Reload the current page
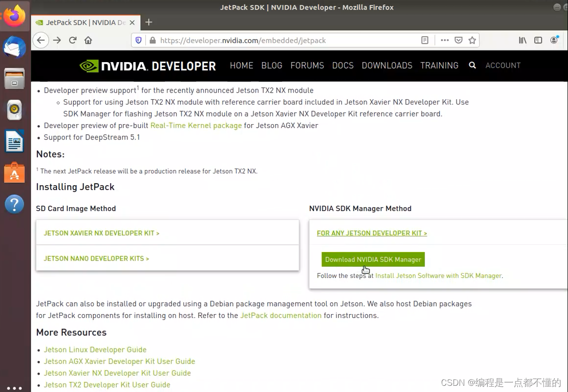Screen dimensions: 568x392 click(x=73, y=40)
